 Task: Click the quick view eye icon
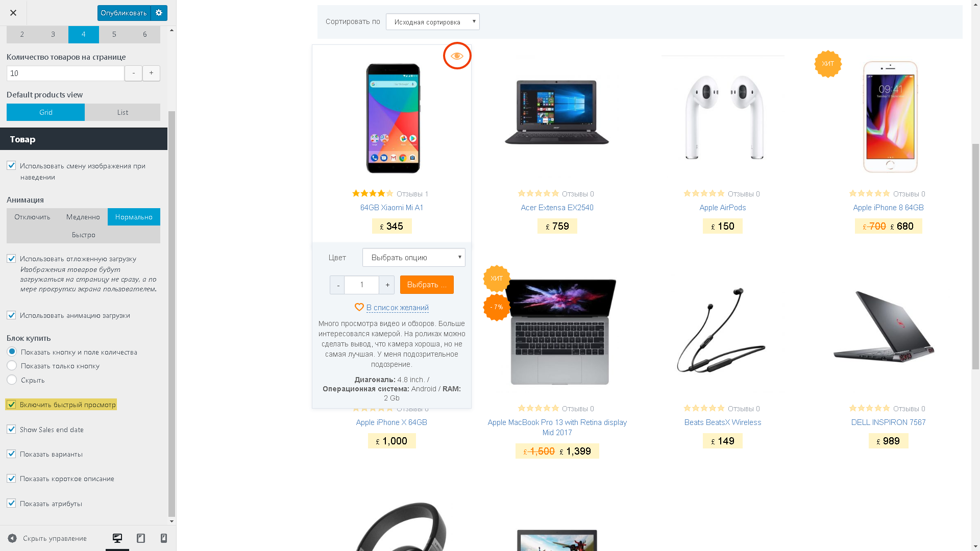[457, 56]
